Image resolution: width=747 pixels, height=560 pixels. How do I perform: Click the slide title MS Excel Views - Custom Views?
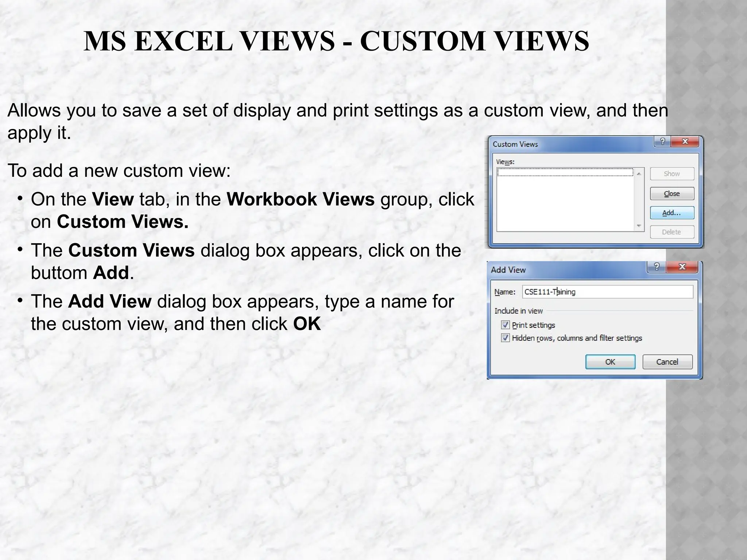tap(336, 41)
